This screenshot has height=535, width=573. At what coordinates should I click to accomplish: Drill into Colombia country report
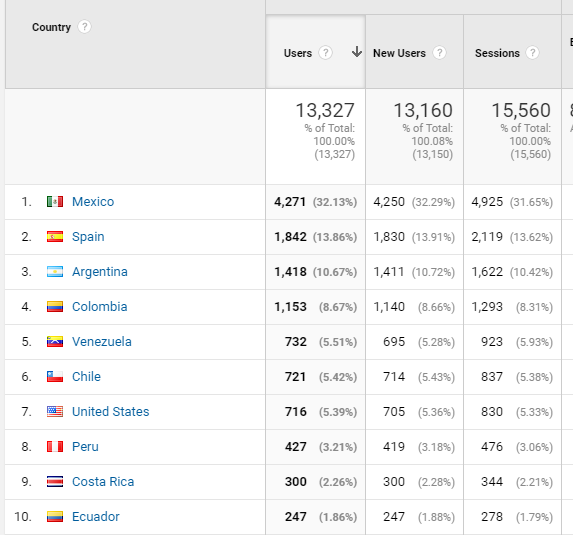[99, 307]
